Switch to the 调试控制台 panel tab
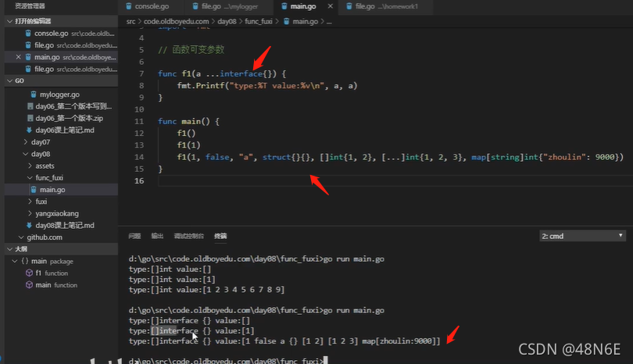Screen dimensions: 633x364 click(x=188, y=236)
